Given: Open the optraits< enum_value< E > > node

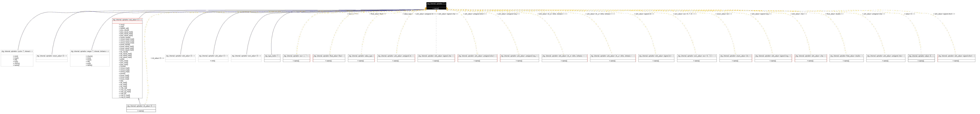Looking at the screenshot, I should tap(52, 58).
